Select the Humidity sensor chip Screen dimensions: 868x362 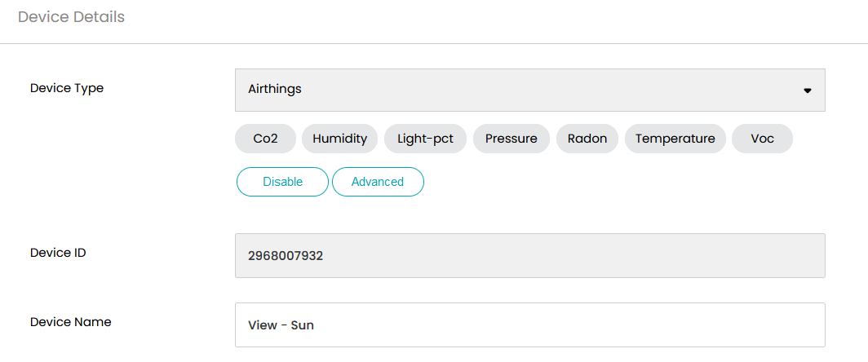click(339, 139)
